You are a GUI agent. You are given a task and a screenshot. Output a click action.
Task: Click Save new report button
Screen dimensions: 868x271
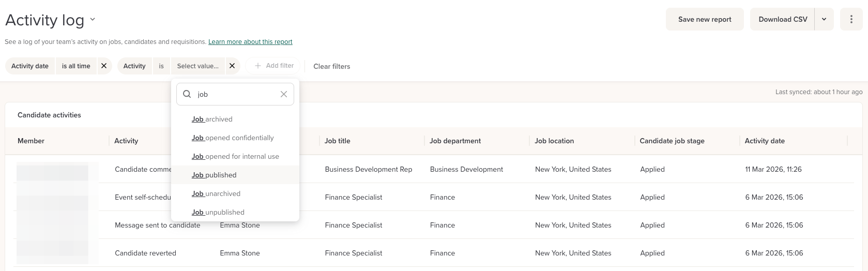704,20
